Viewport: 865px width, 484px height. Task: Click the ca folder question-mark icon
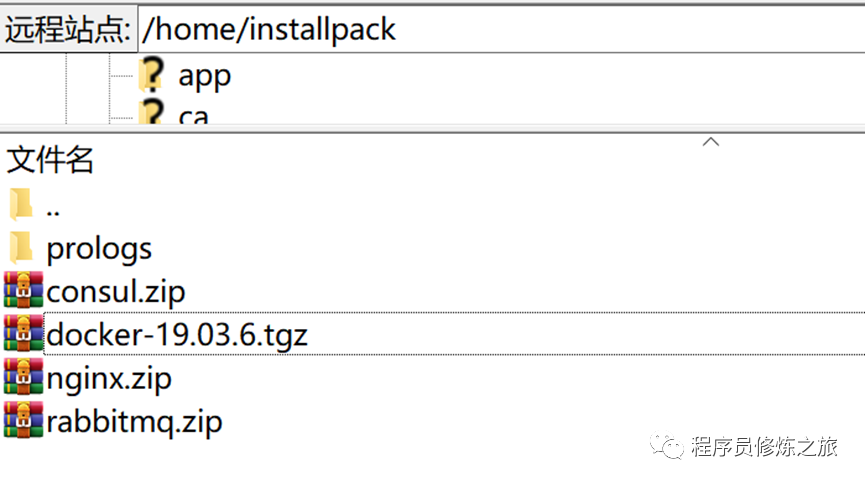pyautogui.click(x=152, y=113)
